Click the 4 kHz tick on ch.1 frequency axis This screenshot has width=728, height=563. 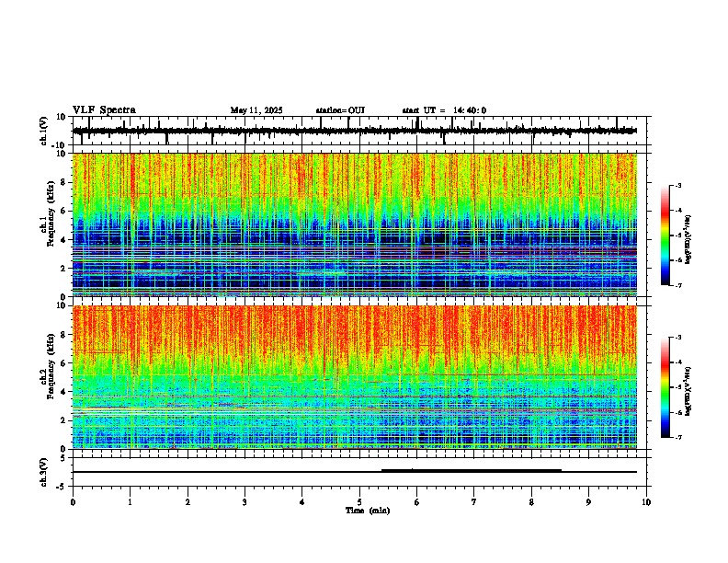[x=64, y=240]
